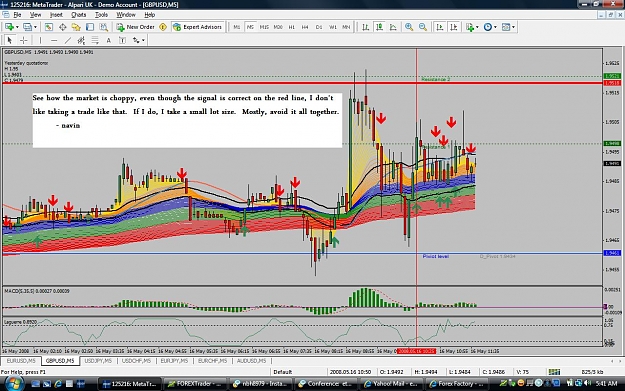Open the Help menu
625x391 pixels.
pyautogui.click(x=149, y=15)
